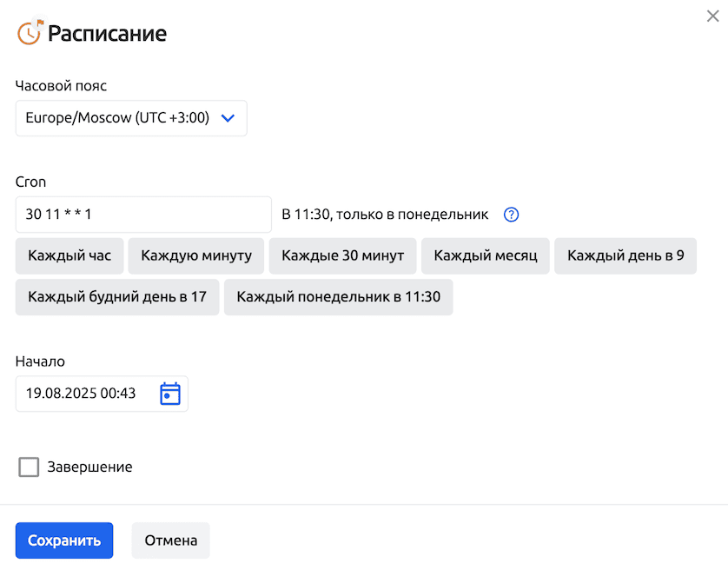Enable the Завершение checkbox
The height and width of the screenshot is (570, 728).
(x=29, y=467)
